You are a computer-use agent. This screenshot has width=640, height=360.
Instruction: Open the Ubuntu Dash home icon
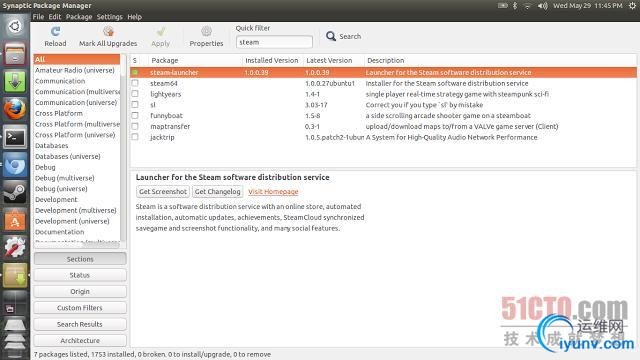point(15,27)
